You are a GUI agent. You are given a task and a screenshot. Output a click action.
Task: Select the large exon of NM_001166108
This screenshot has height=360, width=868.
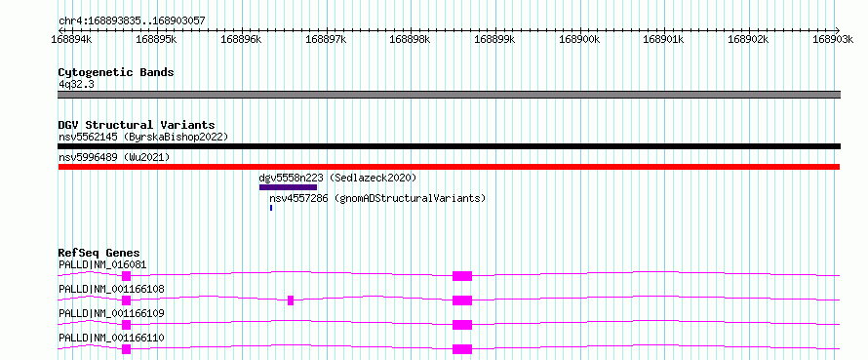462,300
